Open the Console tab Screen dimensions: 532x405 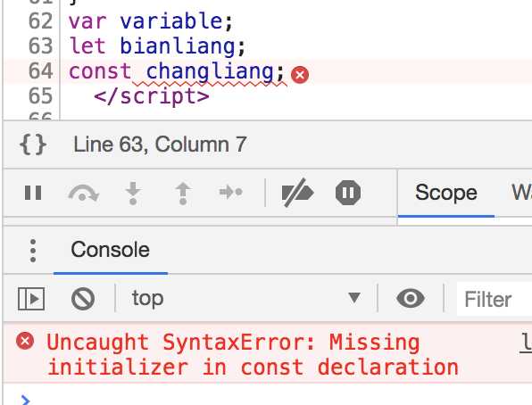pos(111,250)
